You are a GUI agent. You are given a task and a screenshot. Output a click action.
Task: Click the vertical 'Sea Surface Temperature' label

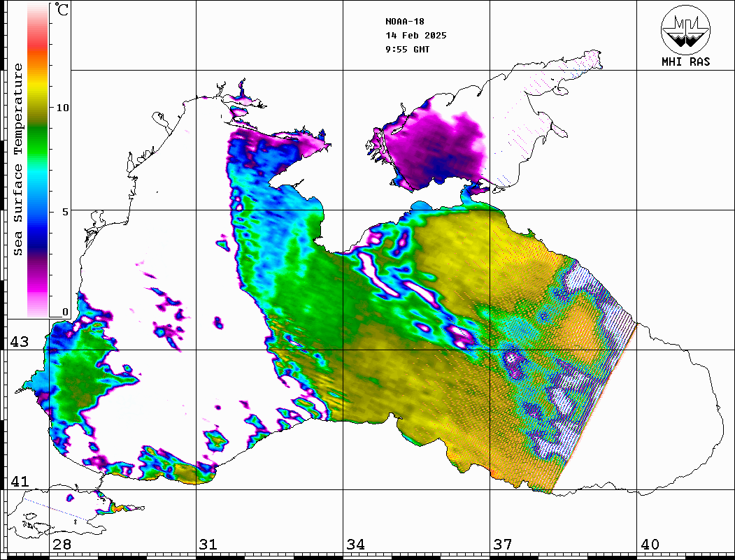coord(17,159)
